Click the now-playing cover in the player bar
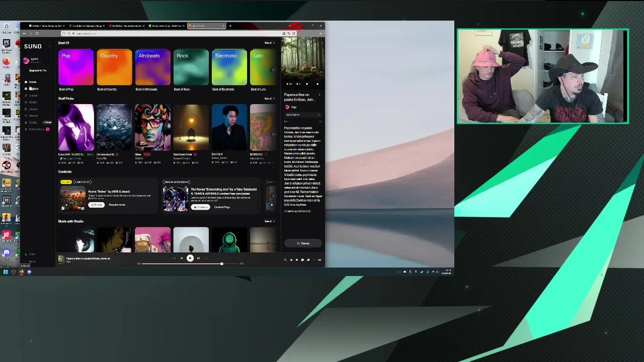The width and height of the screenshot is (644, 362). click(x=61, y=259)
